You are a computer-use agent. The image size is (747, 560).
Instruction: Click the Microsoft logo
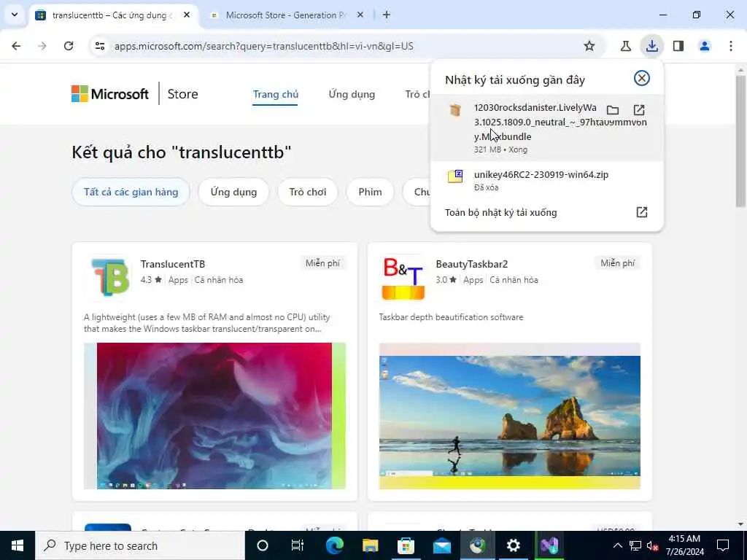point(110,94)
